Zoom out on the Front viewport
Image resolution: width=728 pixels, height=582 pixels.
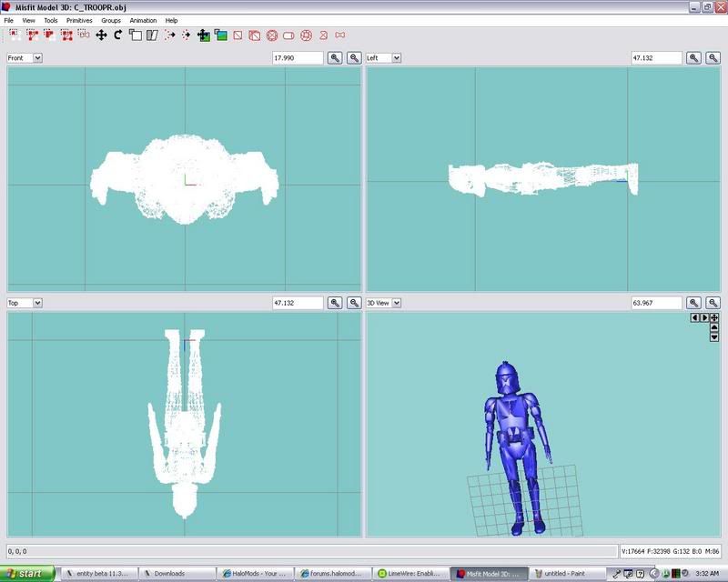354,58
